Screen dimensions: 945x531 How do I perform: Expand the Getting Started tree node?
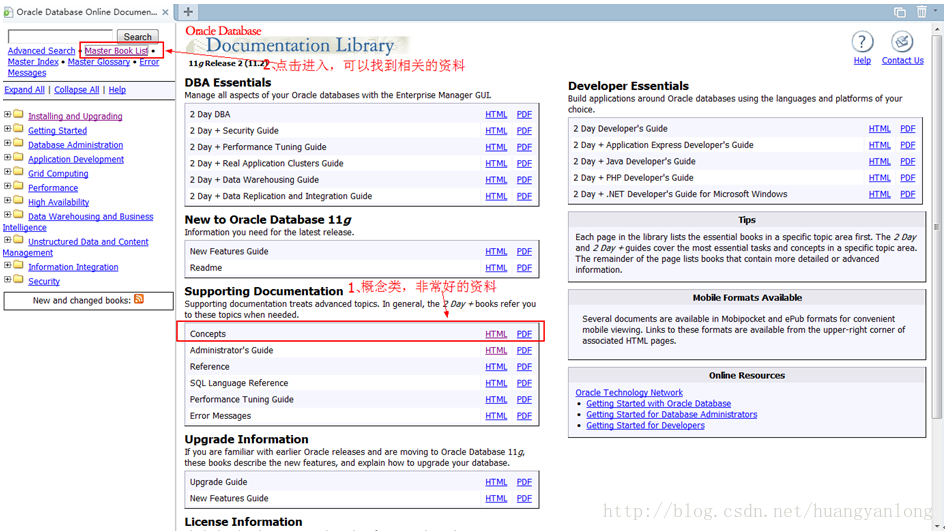[7, 128]
